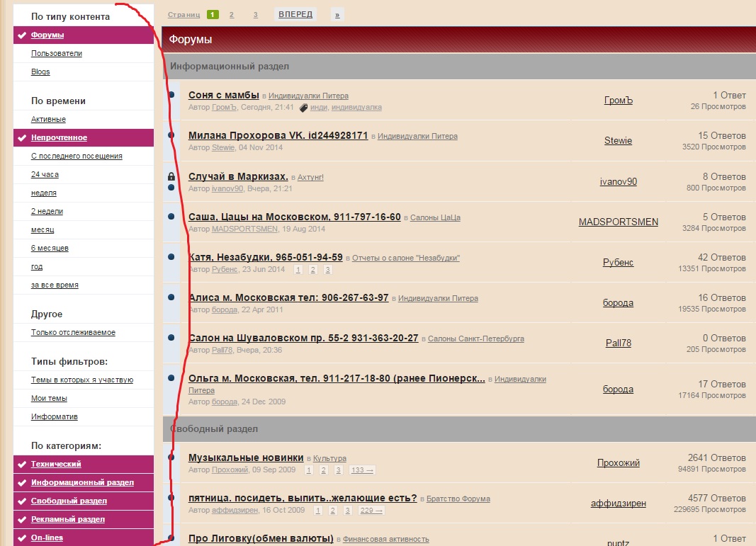Expand page list 133 for Музыкальные новинки

[x=363, y=470]
